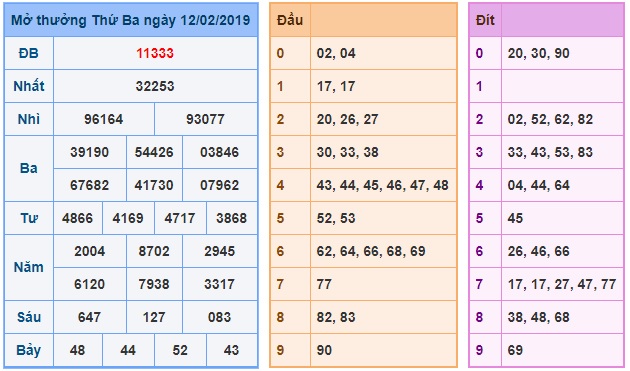Click the 'Đầu' column header

click(x=290, y=20)
